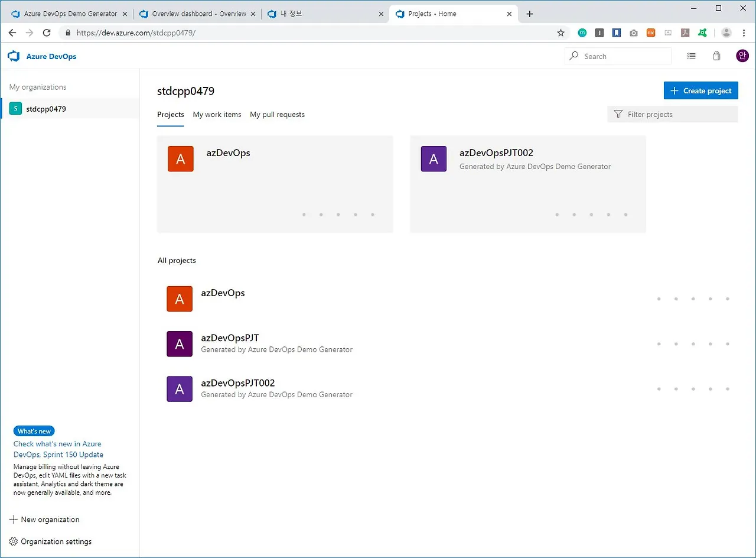Open azDevOps in the All projects list
Screen dimensions: 756x558
click(x=223, y=293)
